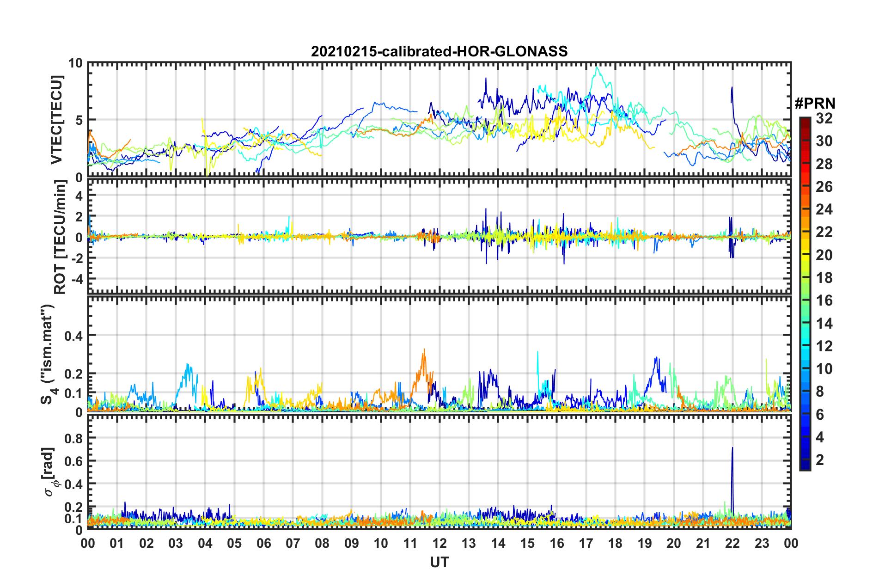Click the sigma phi spike near 22 UT

tap(732, 481)
